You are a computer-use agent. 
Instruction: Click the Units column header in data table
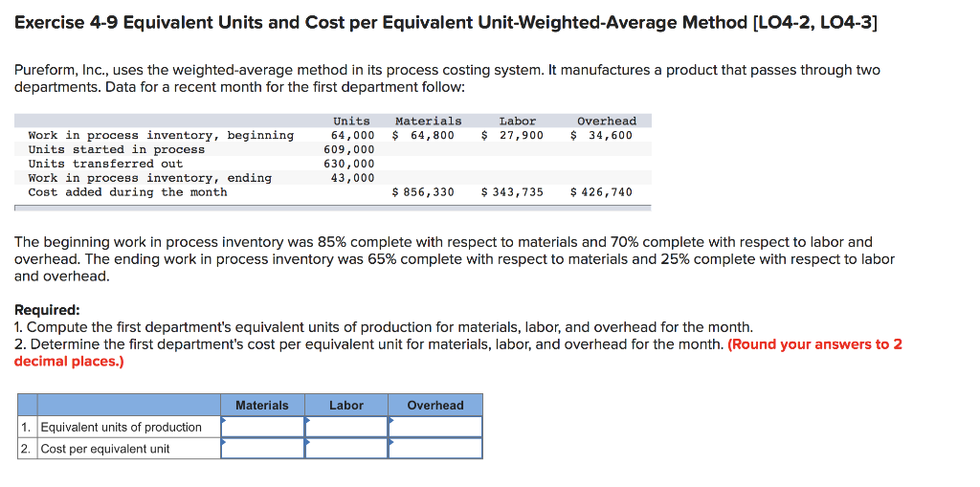pyautogui.click(x=351, y=121)
